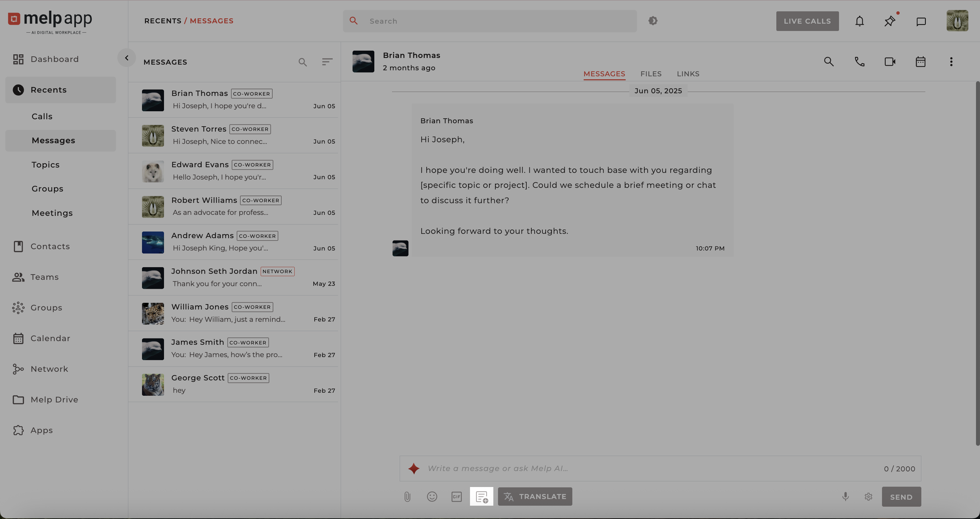
Task: Open the messages sort filter dropdown
Action: (327, 62)
